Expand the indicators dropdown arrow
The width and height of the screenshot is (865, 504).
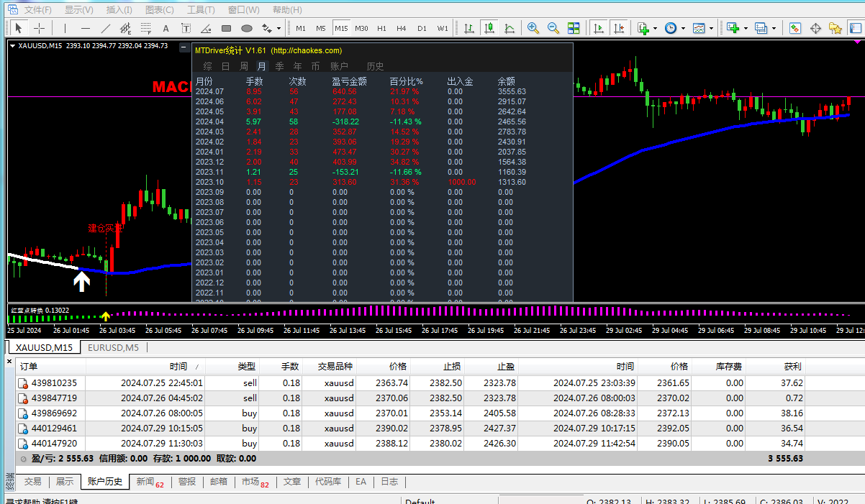tap(655, 29)
